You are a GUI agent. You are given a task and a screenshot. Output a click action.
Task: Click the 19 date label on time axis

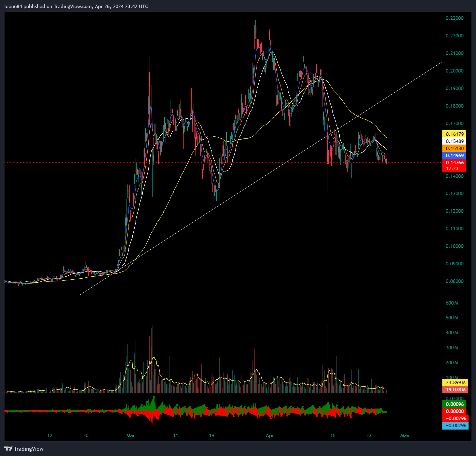(x=212, y=435)
